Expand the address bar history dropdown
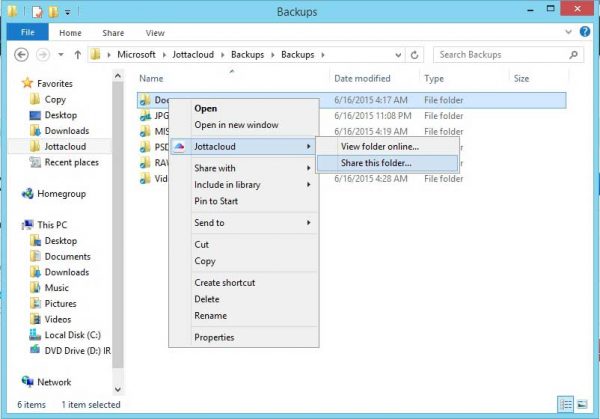 398,55
